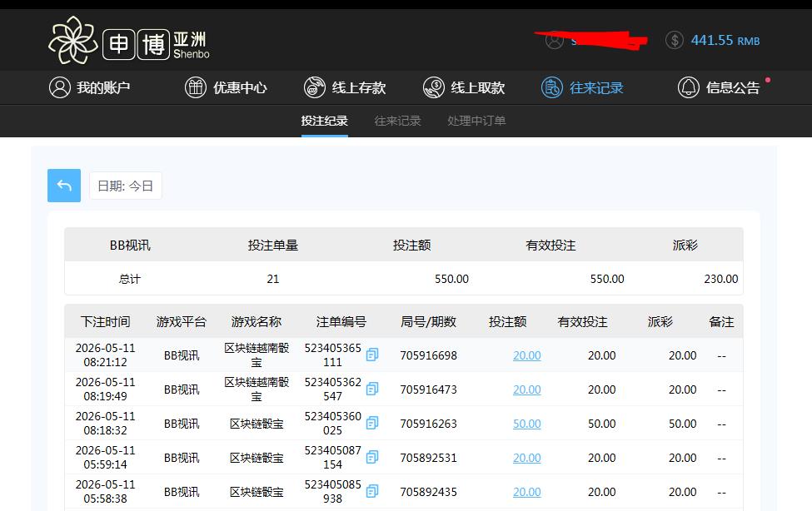Viewport: 812px width, 511px height.
Task: Click the 441.55 RMB balance
Action: point(725,41)
